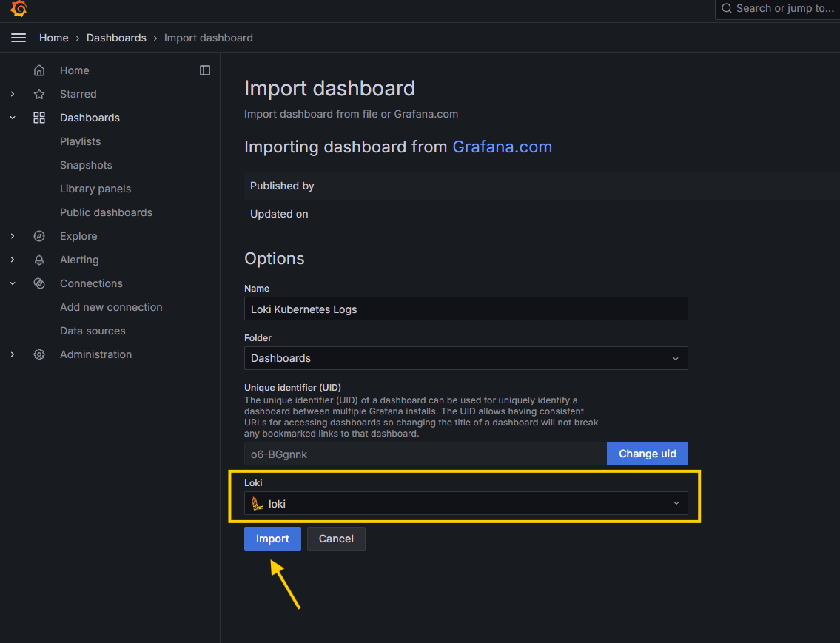Screen dimensions: 840x643
Task: Click the Starred star icon
Action: (39, 94)
